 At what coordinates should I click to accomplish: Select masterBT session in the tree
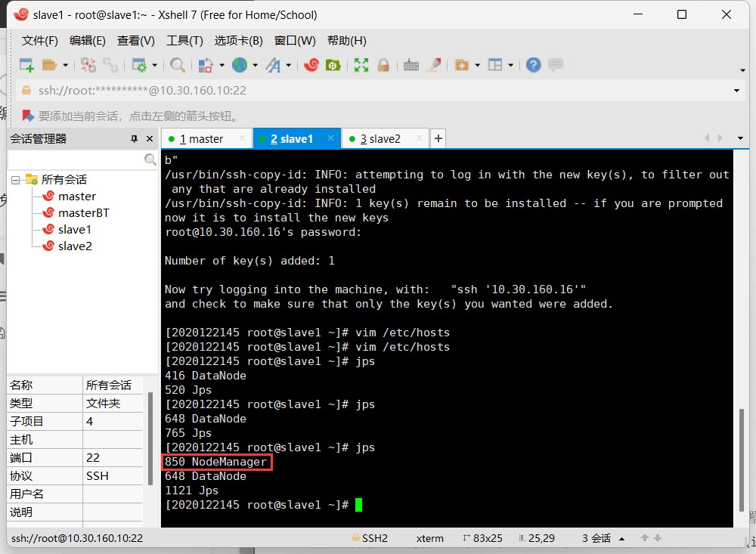tap(83, 213)
